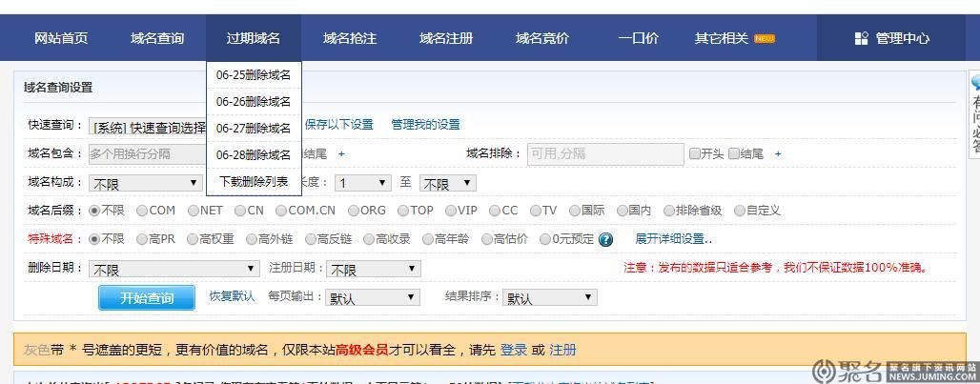980x384 pixels.
Task: Select CC suffix radio button
Action: click(495, 211)
